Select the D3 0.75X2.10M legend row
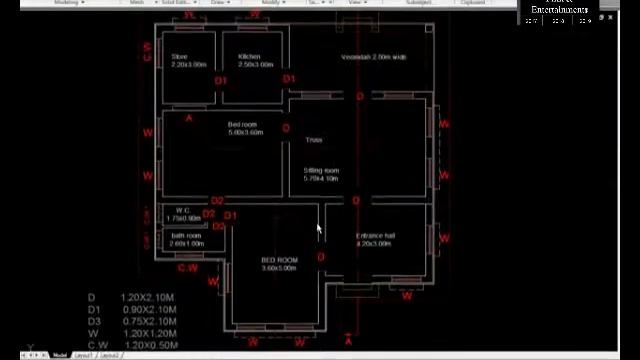This screenshot has width=640, height=360. 132,322
